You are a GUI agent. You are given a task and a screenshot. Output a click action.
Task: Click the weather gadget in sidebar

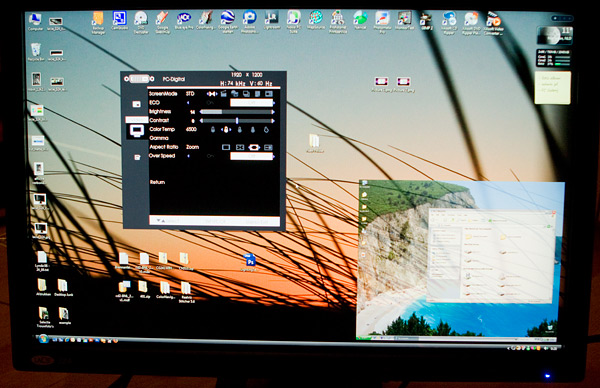click(554, 35)
